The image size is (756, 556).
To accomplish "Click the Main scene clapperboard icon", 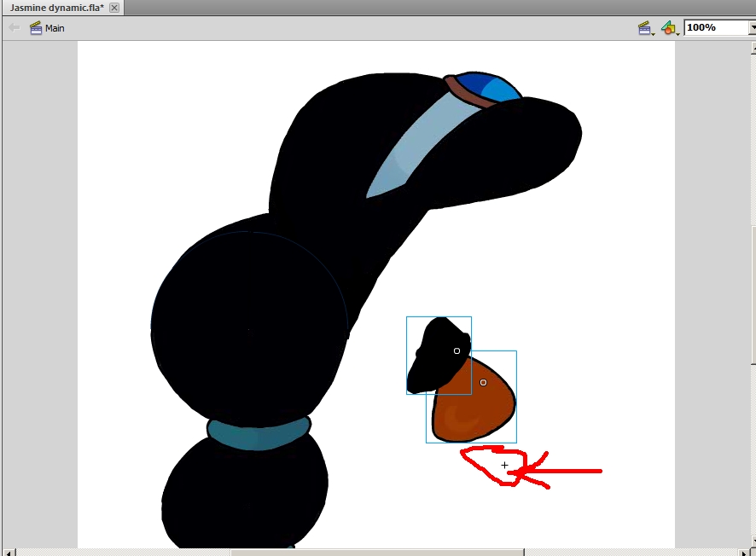I will [36, 28].
